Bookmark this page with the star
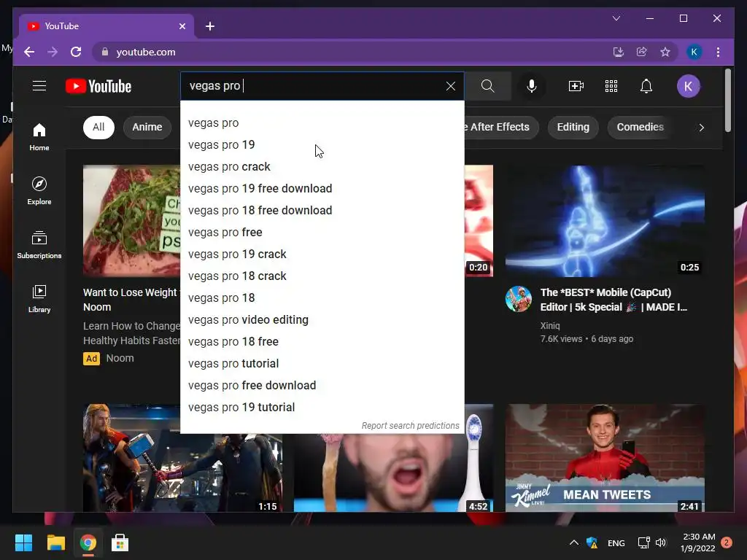This screenshot has height=560, width=747. coord(665,52)
